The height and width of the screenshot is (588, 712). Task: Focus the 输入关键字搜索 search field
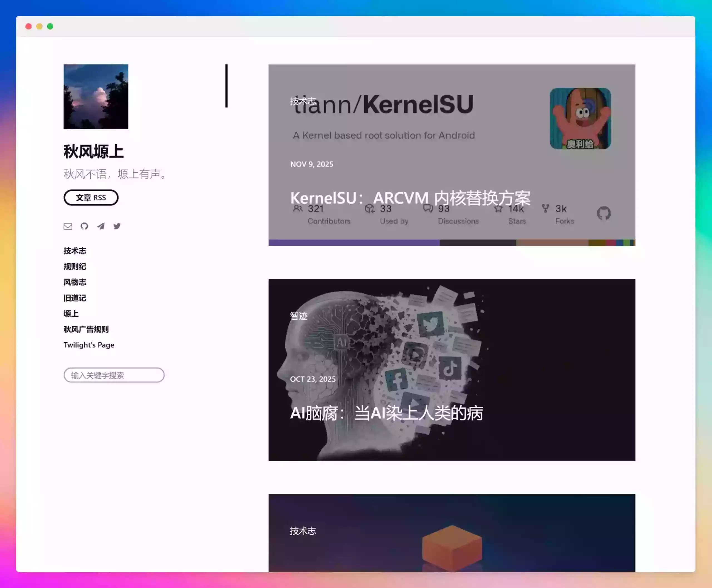[114, 375]
